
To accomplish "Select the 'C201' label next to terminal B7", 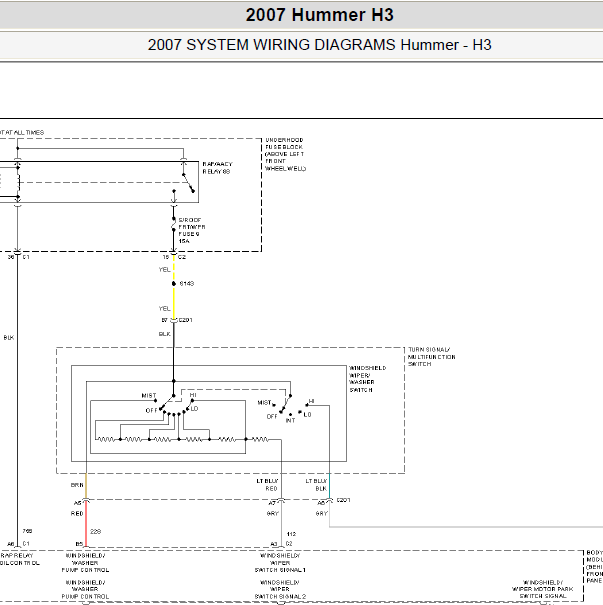I will pyautogui.click(x=186, y=320).
